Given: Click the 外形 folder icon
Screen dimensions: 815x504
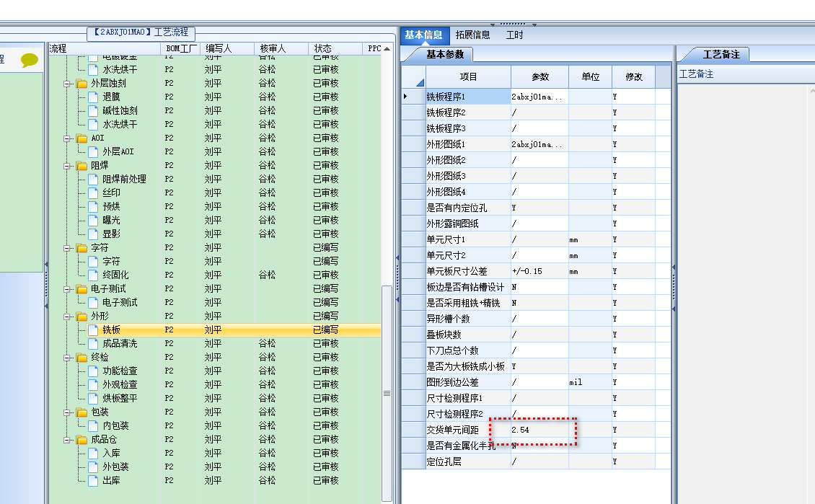Looking at the screenshot, I should [81, 317].
